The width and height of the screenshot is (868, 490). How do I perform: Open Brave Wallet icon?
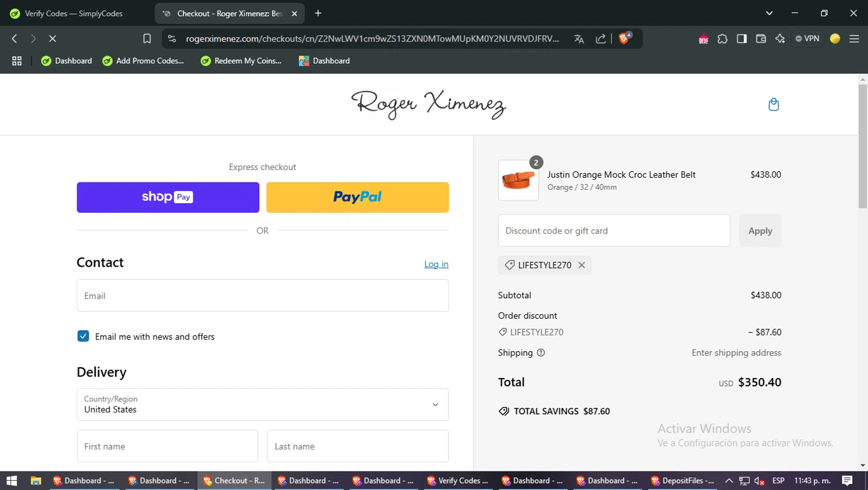coord(761,39)
